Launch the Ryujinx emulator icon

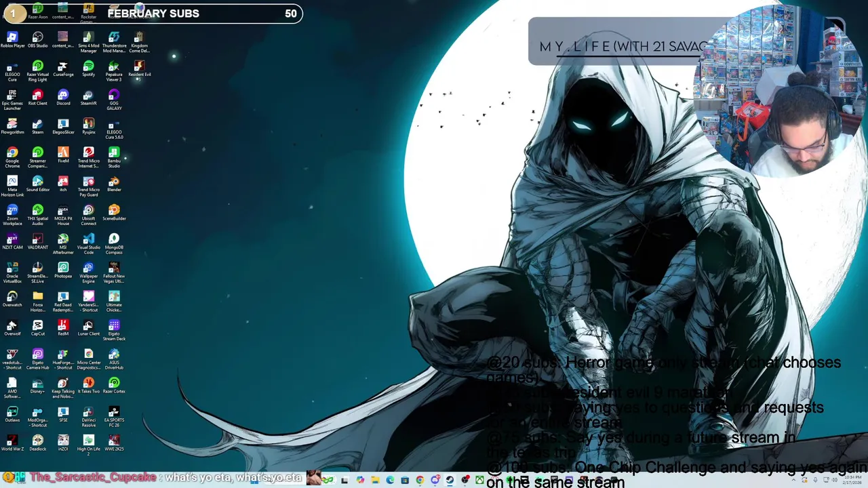point(88,127)
